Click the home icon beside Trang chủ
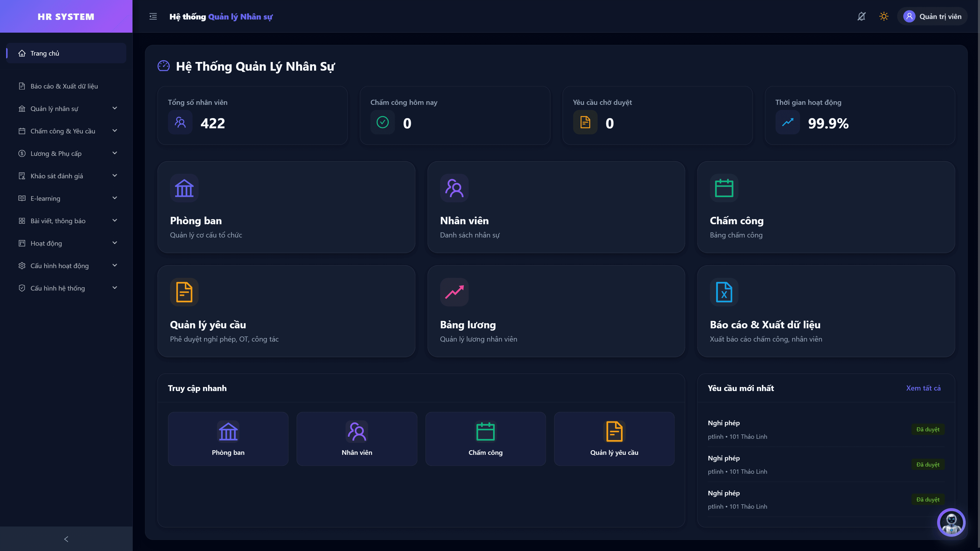 22,53
